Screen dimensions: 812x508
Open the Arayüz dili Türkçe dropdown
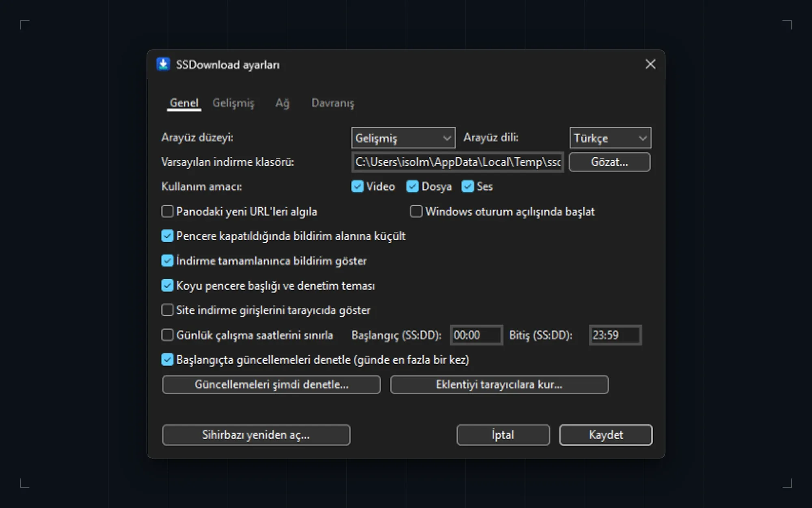point(611,138)
